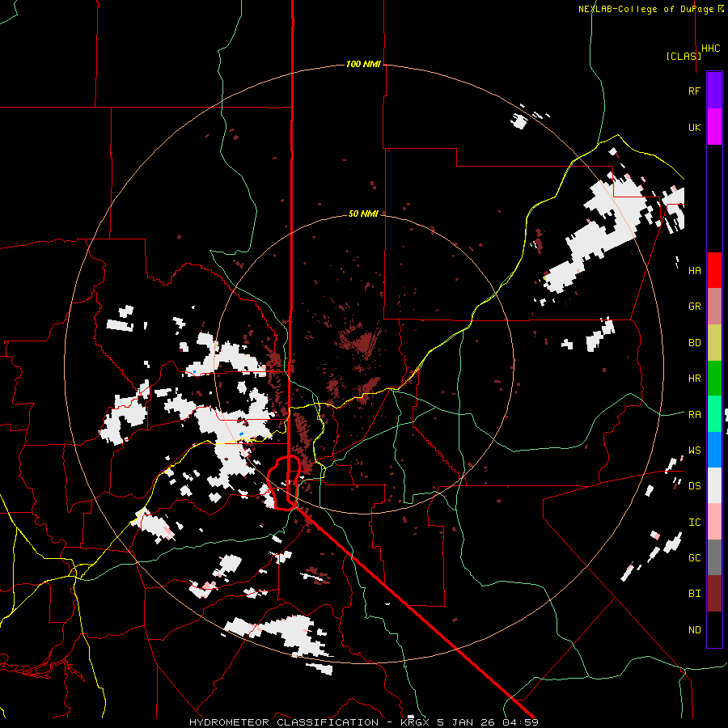728x728 pixels.
Task: Click the WS legend label
Action: pos(694,451)
